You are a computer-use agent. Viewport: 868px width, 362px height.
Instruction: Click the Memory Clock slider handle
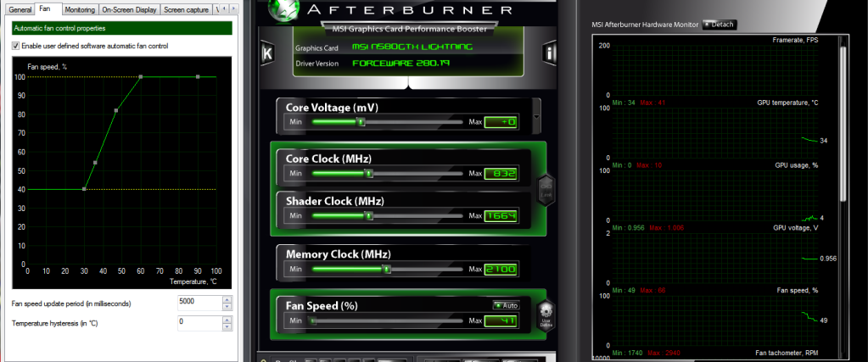[388, 269]
